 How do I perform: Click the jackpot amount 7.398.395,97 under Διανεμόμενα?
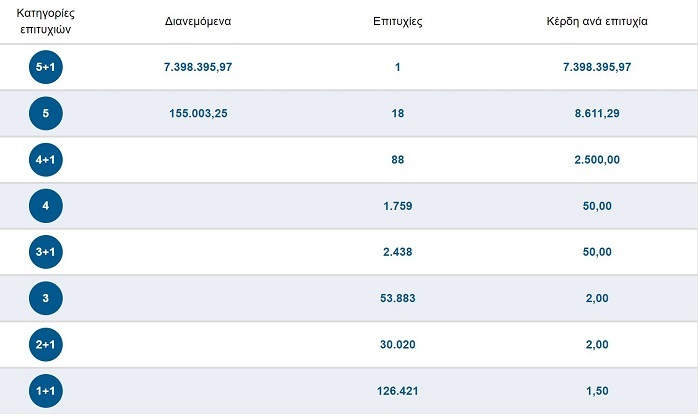pyautogui.click(x=199, y=67)
